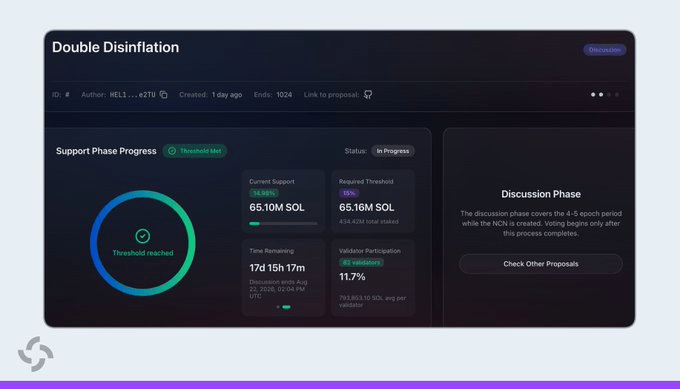Open the GitHub proposal link icon
The width and height of the screenshot is (680, 389).
pos(368,95)
